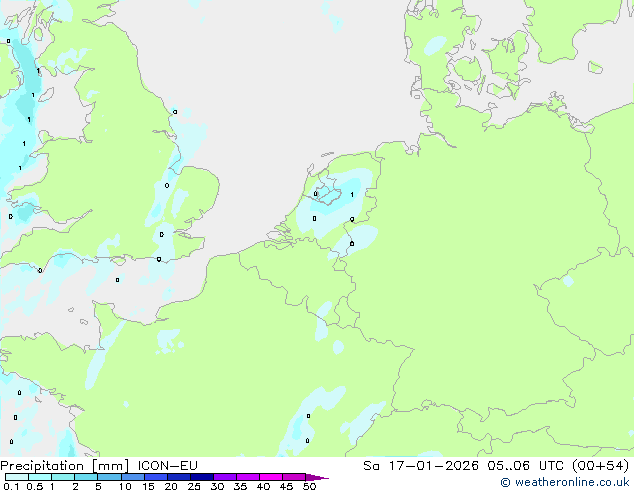Click the 5–10 mm legend color swatch
634x490 pixels.
tap(109, 477)
